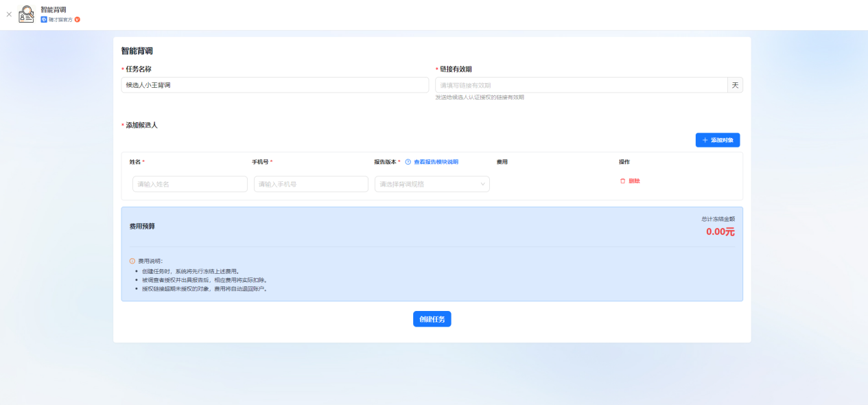
Task: Click the red trash can icon
Action: [x=623, y=181]
